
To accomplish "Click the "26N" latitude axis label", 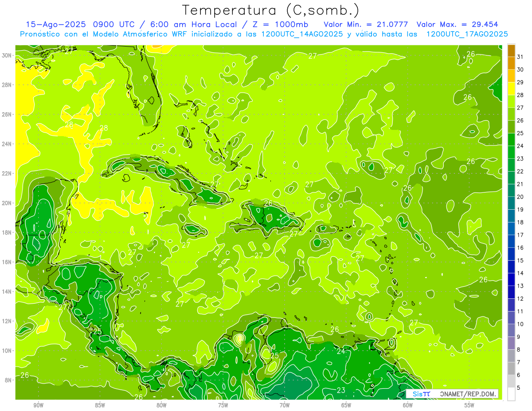I will (7, 114).
